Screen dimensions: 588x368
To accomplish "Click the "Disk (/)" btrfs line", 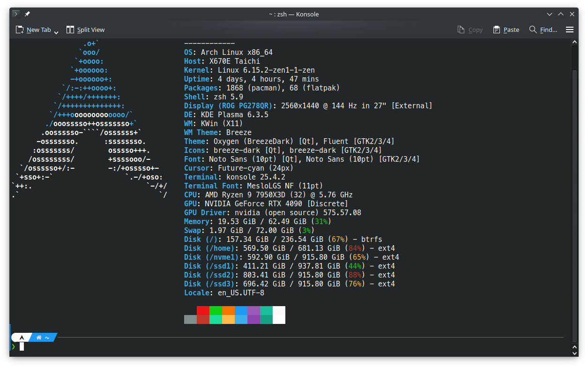I will pyautogui.click(x=283, y=239).
